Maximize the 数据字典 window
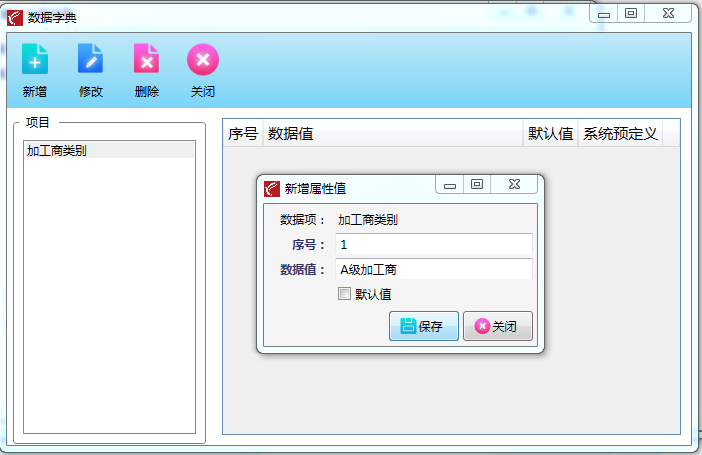702x455 pixels. point(631,13)
